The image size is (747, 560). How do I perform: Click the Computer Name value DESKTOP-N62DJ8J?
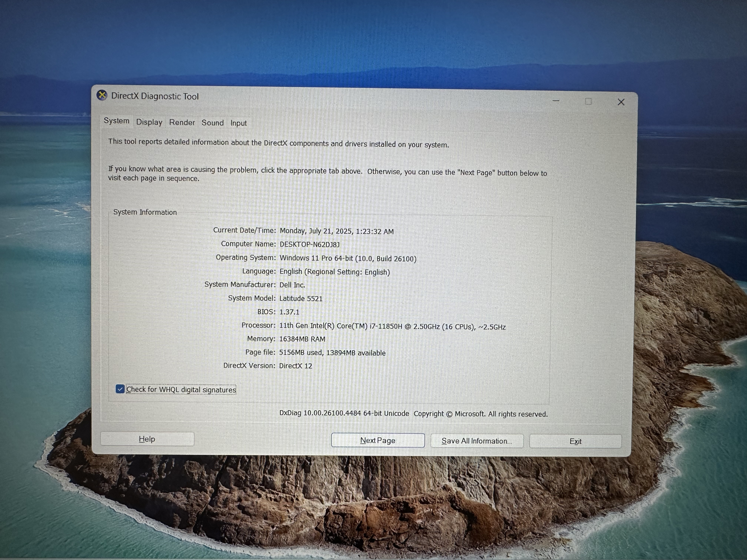pyautogui.click(x=309, y=244)
